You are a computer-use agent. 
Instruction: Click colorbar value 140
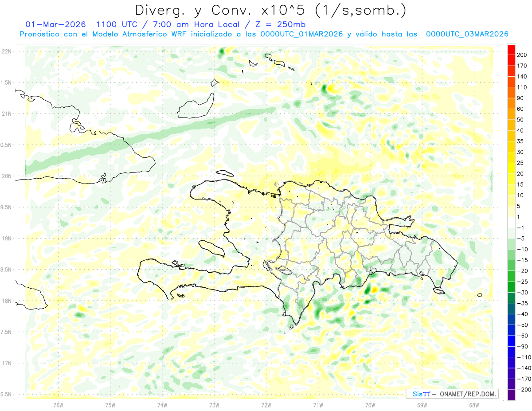(x=523, y=77)
